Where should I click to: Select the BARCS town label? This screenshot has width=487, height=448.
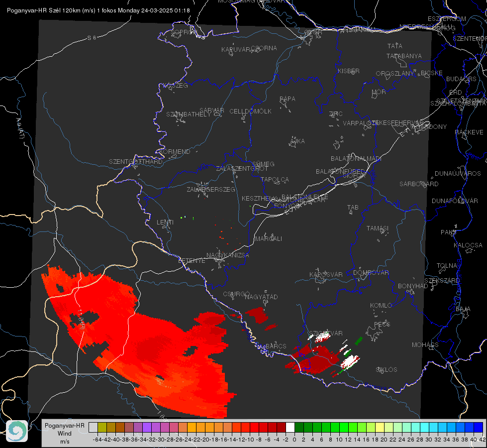[276, 346]
